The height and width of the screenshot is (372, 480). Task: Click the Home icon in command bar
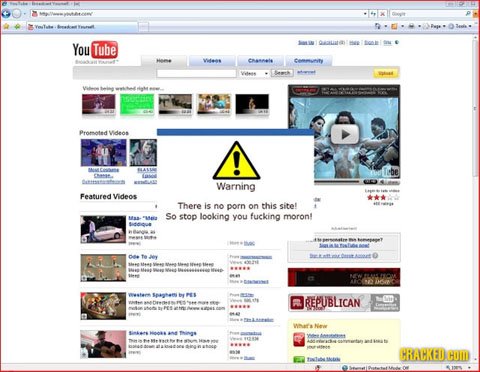coord(377,26)
